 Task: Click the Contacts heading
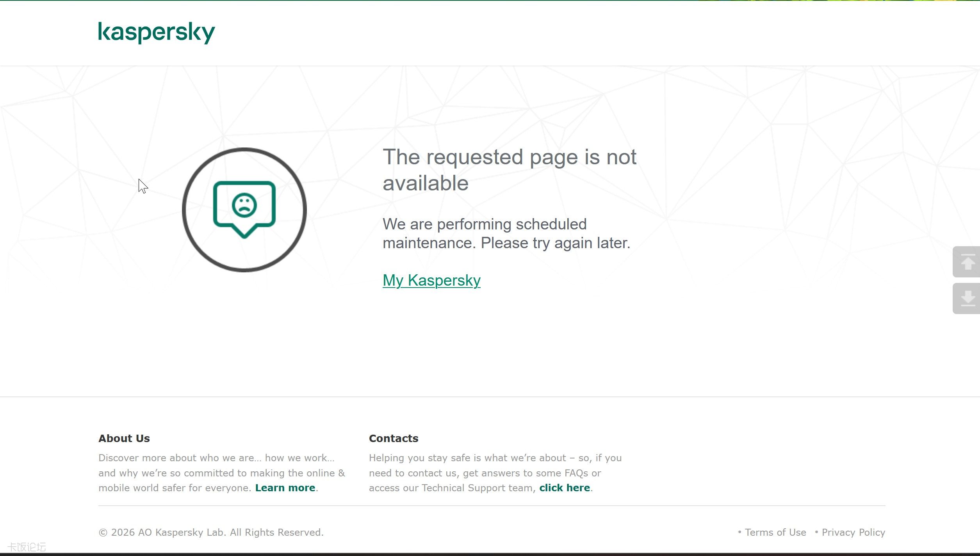394,438
